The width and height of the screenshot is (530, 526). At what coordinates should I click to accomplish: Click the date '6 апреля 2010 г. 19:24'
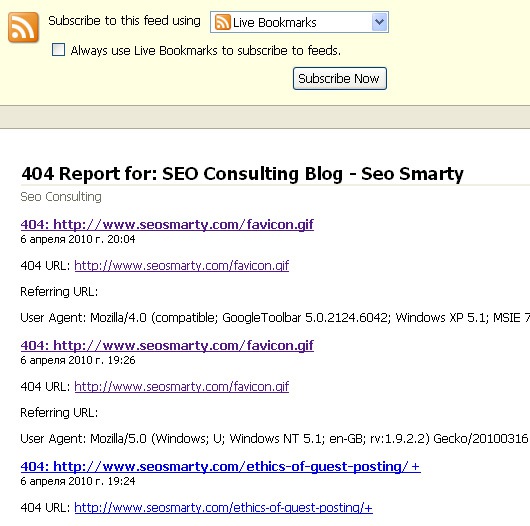[x=78, y=481]
